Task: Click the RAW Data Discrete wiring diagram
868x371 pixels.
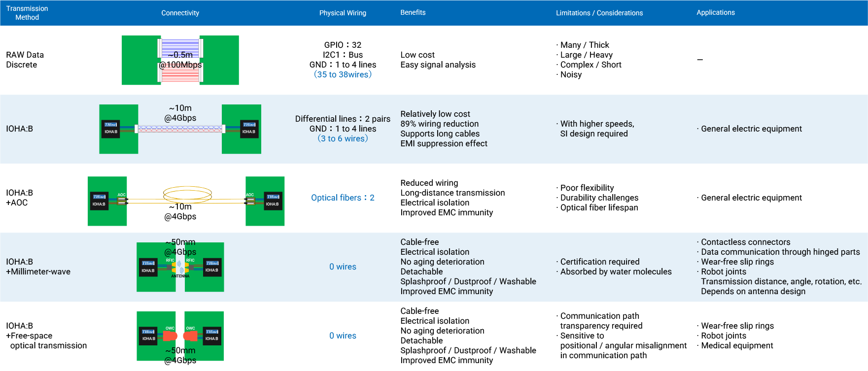Action: coord(180,60)
